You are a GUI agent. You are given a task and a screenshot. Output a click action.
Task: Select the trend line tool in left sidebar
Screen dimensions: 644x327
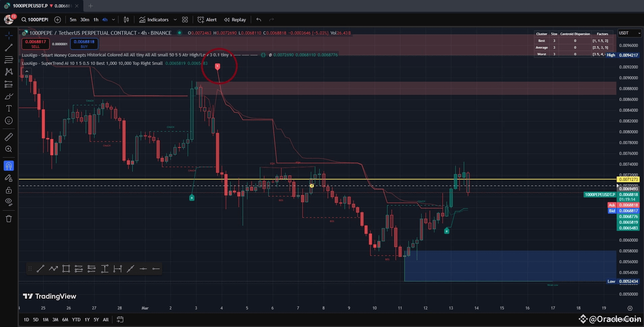click(9, 48)
